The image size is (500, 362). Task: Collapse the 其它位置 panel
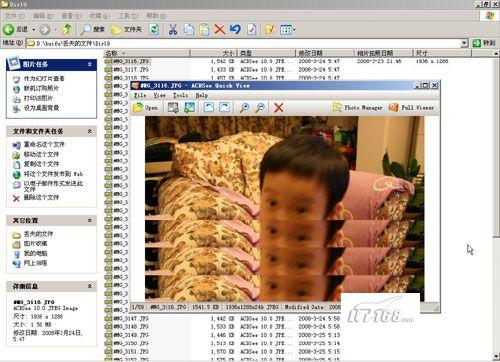pos(90,220)
